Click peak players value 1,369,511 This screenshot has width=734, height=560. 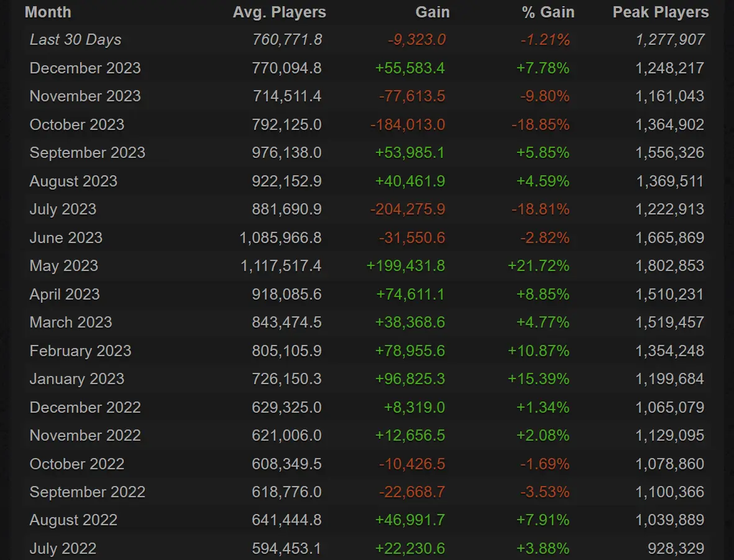[x=669, y=181]
